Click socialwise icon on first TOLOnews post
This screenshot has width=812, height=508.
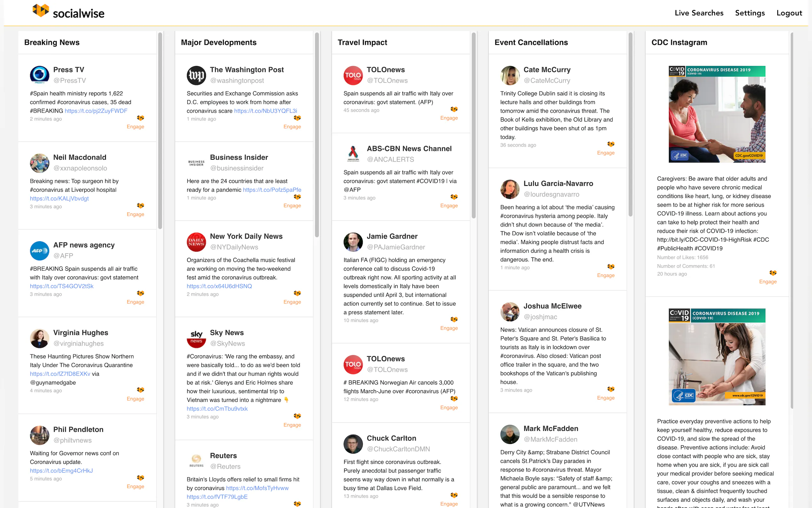click(x=454, y=109)
